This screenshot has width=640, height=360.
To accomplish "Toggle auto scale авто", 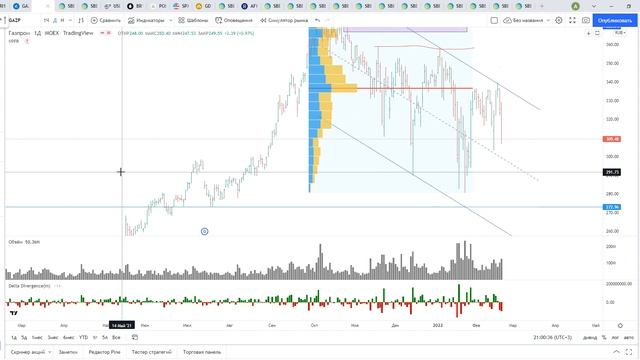I will [629, 338].
